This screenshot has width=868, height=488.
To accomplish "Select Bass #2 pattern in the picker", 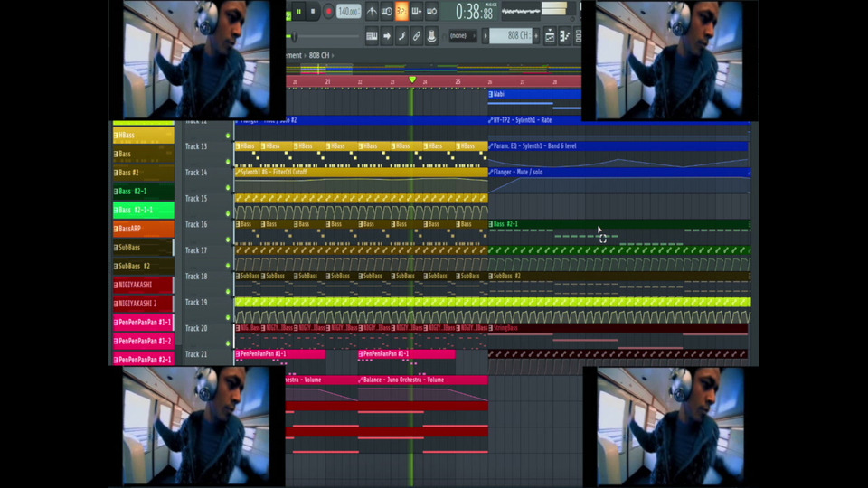I will pyautogui.click(x=144, y=173).
